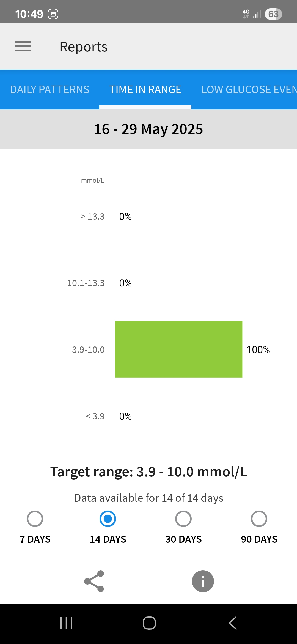Tap the Reports page title
Image resolution: width=297 pixels, height=644 pixels.
[84, 47]
